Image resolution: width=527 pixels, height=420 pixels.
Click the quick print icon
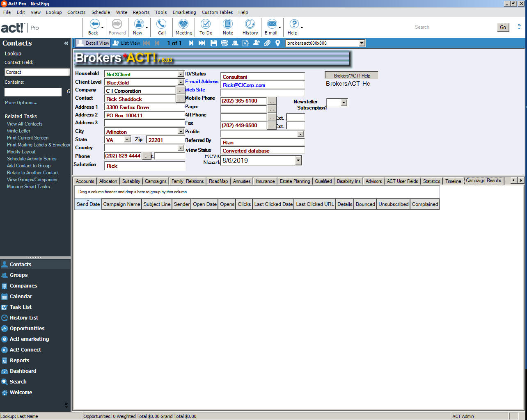(225, 43)
